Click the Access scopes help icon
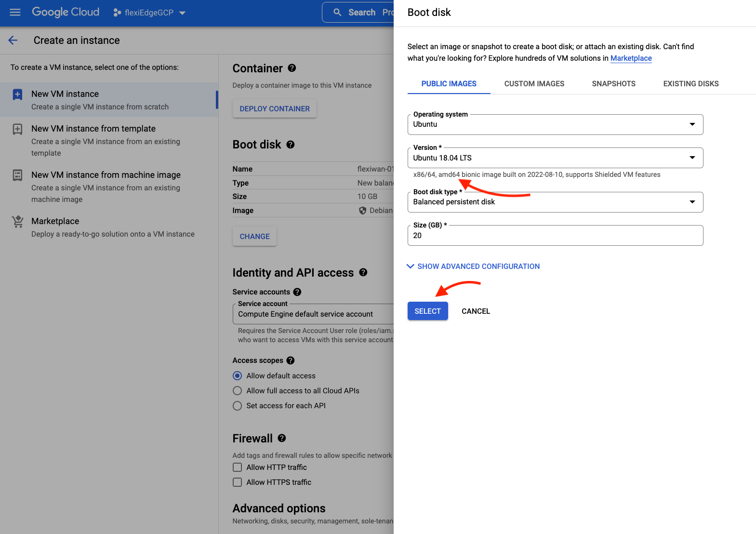The height and width of the screenshot is (534, 756). point(291,360)
